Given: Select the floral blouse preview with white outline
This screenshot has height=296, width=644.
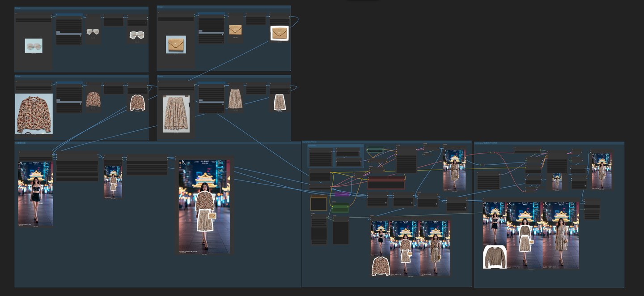Looking at the screenshot, I should (137, 103).
